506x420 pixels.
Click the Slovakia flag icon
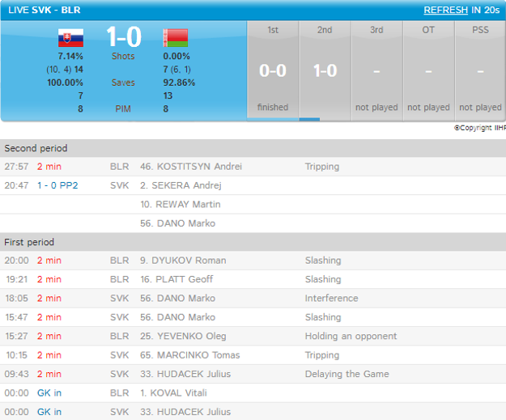point(70,38)
